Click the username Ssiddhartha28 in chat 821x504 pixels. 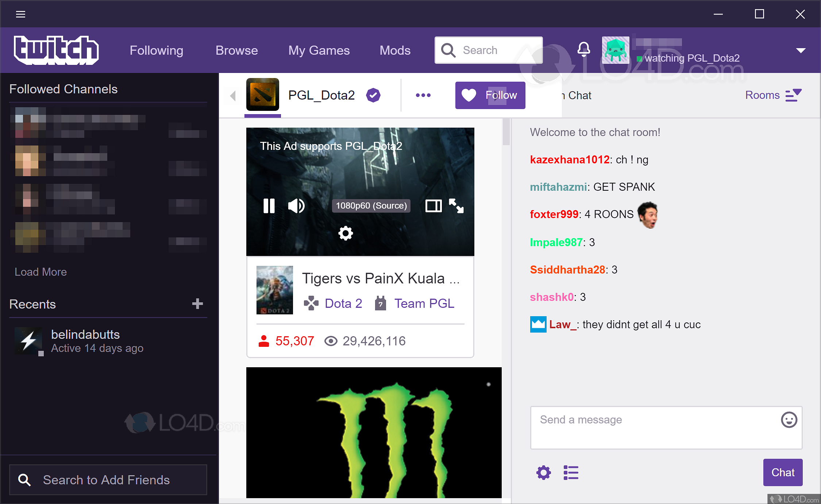pos(567,270)
